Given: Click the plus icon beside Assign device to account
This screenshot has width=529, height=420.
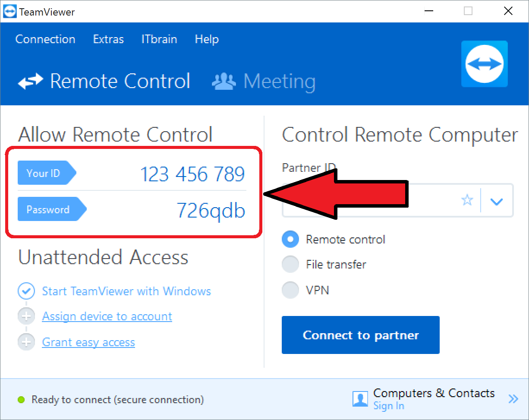Looking at the screenshot, I should [26, 316].
